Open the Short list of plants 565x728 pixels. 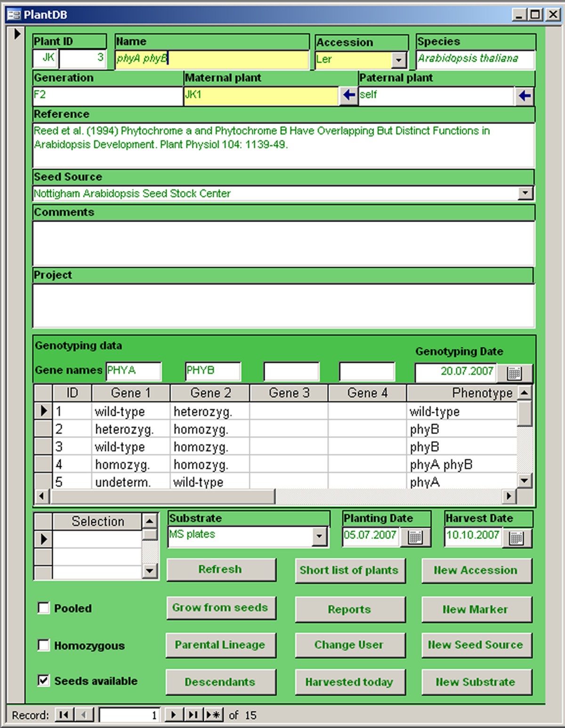[x=349, y=570]
